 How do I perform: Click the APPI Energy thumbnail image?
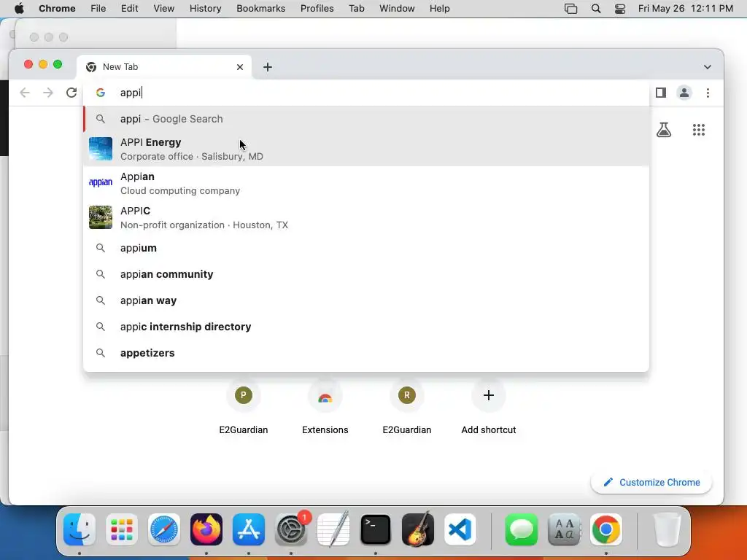click(x=101, y=149)
